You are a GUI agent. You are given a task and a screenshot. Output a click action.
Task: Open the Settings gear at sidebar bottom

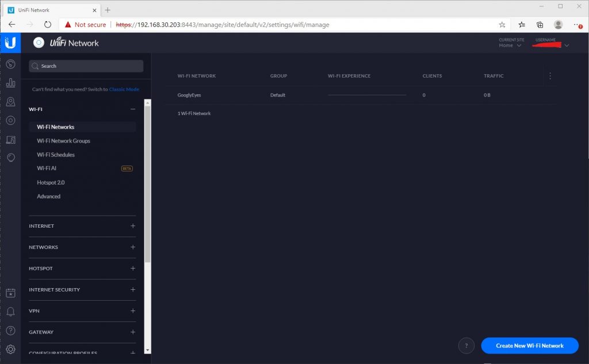pyautogui.click(x=10, y=349)
